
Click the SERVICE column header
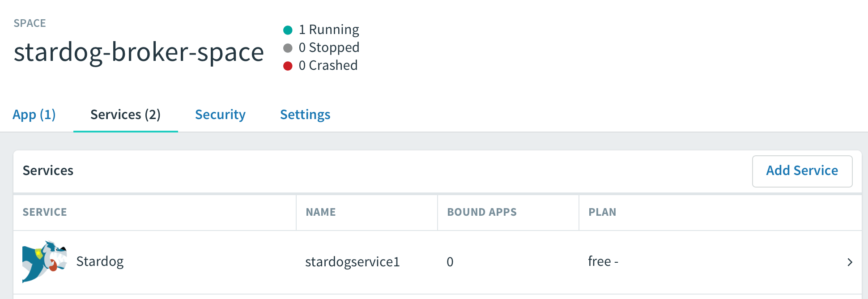(45, 212)
